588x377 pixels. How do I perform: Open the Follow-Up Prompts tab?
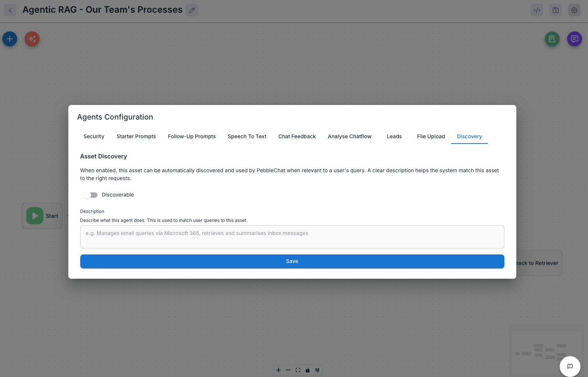[x=192, y=136]
